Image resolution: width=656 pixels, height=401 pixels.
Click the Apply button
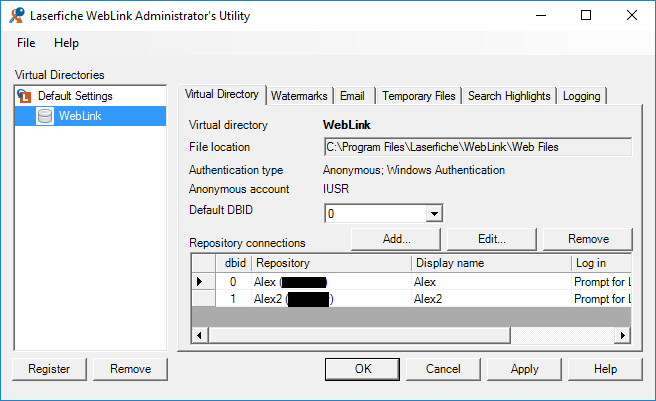(524, 369)
